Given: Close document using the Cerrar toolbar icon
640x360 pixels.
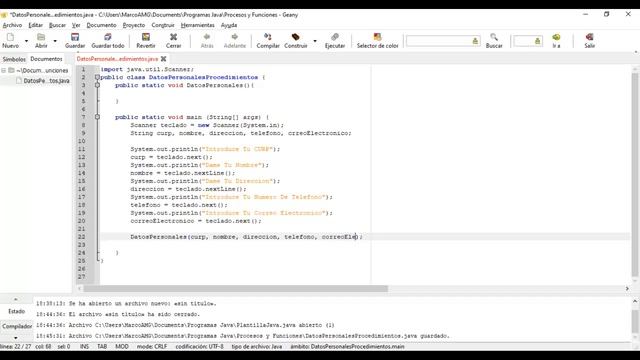Looking at the screenshot, I should pyautogui.click(x=173, y=38).
